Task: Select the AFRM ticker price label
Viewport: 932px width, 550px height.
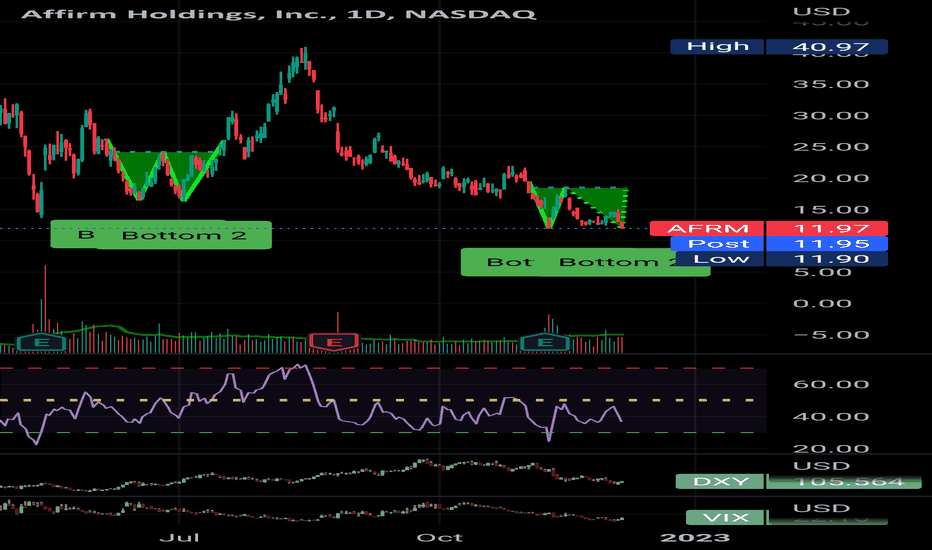Action: click(707, 228)
